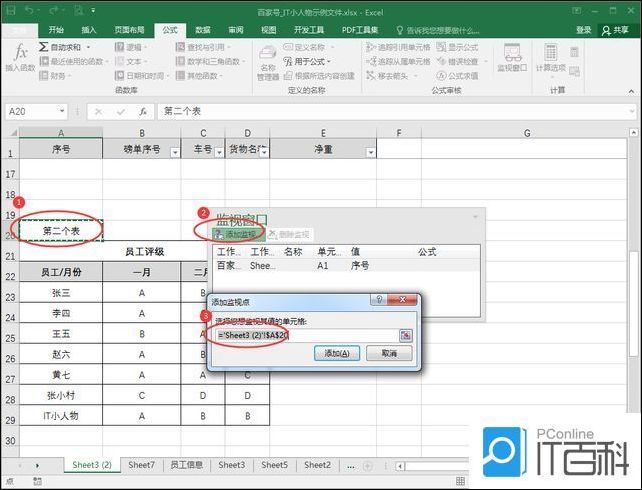The width and height of the screenshot is (642, 490).
Task: Expand the 自动求和 (AutoSum) dropdown
Action: coord(88,47)
